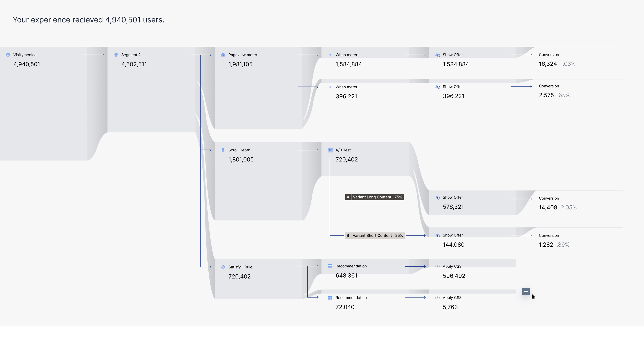Click the 'Your experience recieved' headline
The width and height of the screenshot is (644, 341).
click(88, 20)
